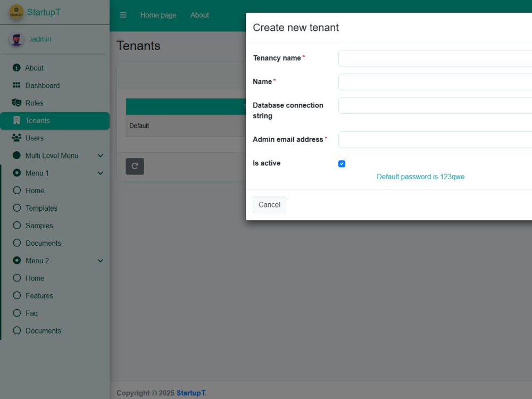Open Samples under Menu 1
Screen dimensions: 532x399
point(55,226)
